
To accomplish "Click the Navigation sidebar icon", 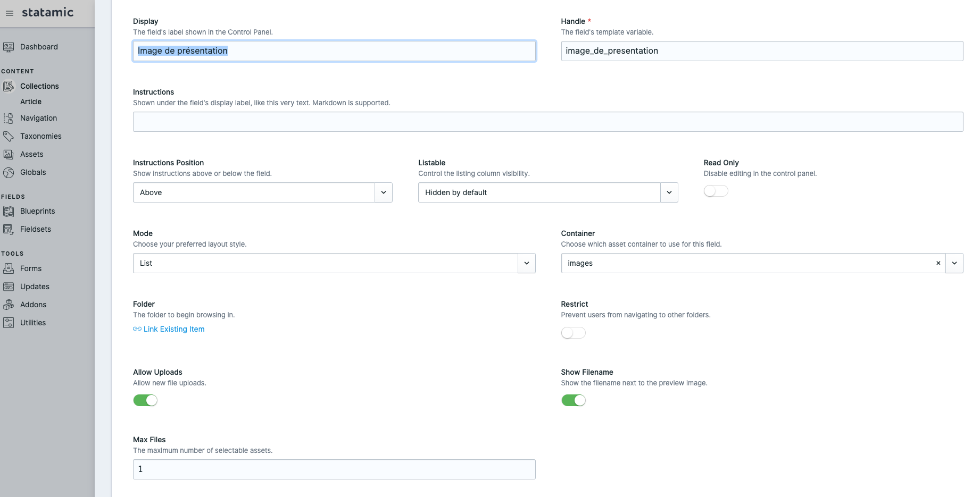I will click(x=9, y=118).
